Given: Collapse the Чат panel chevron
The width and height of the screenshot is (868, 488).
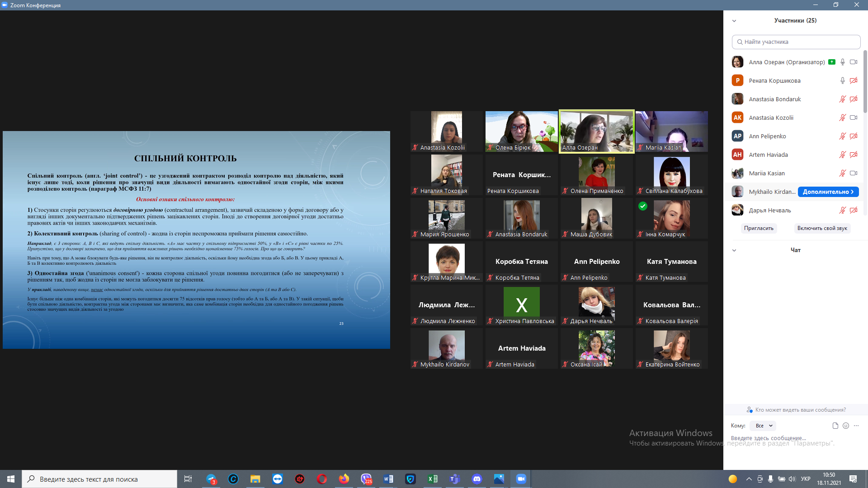Looking at the screenshot, I should pyautogui.click(x=734, y=250).
